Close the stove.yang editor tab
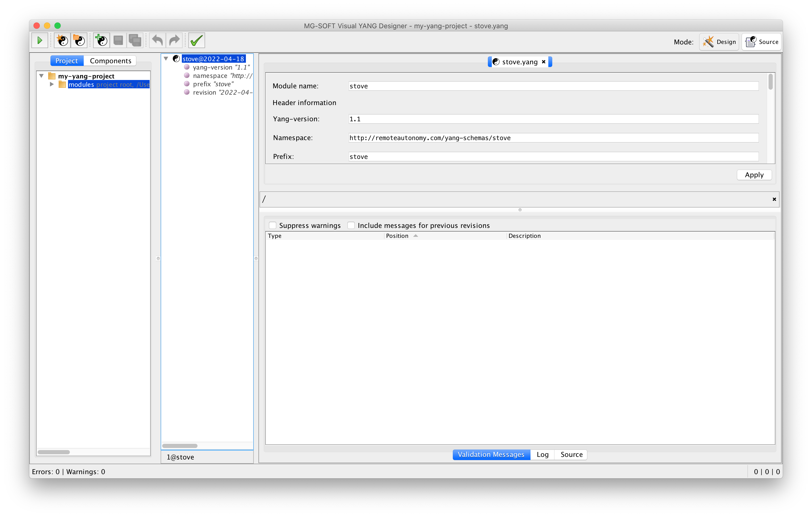Screen dimensions: 812x517 coord(544,62)
